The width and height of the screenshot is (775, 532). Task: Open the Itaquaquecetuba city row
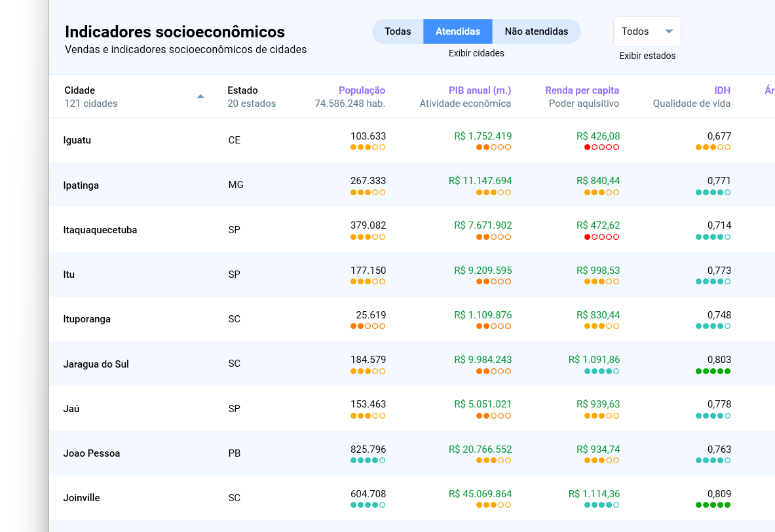click(x=412, y=230)
